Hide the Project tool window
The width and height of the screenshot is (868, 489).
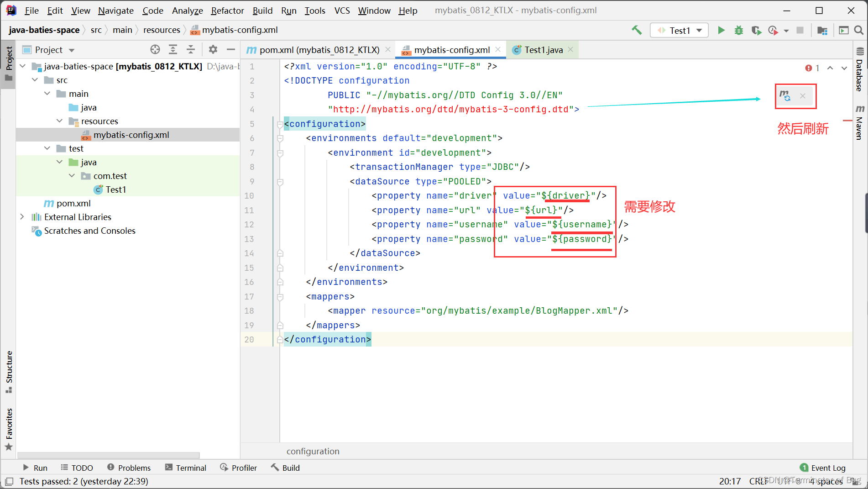(231, 49)
